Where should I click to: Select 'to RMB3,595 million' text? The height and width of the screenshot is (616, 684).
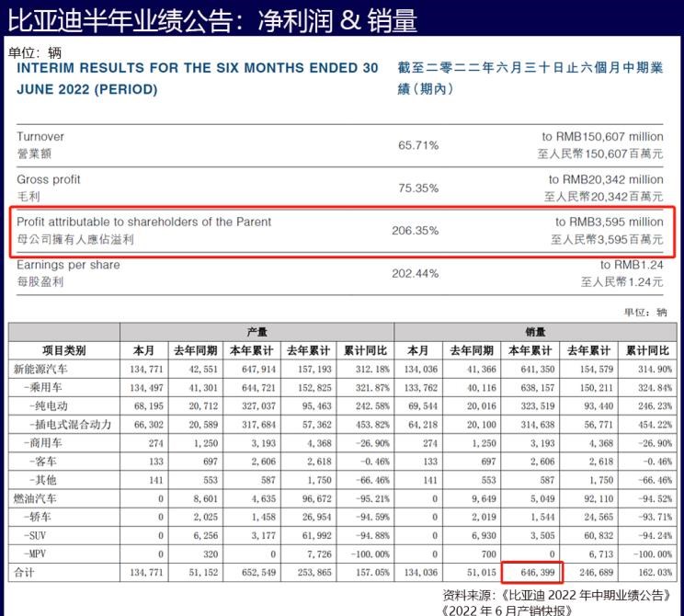(x=609, y=222)
